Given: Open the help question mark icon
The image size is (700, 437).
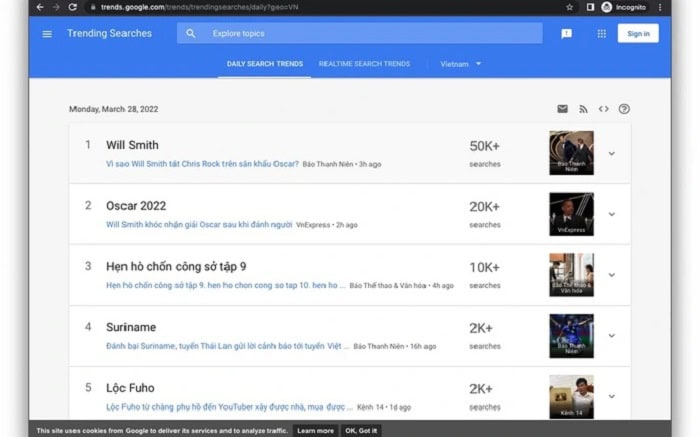Looking at the screenshot, I should pos(624,109).
